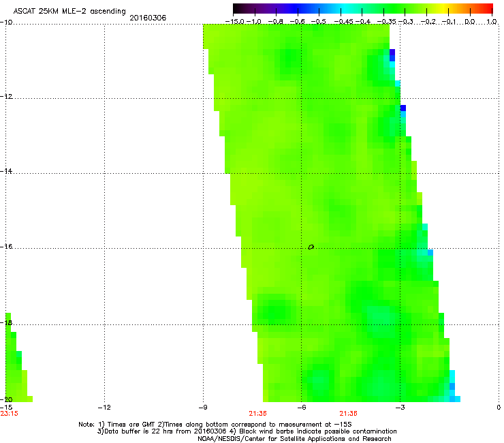Click the -18 latitude axis label
The height and width of the screenshot is (443, 504).
[x=6, y=322]
